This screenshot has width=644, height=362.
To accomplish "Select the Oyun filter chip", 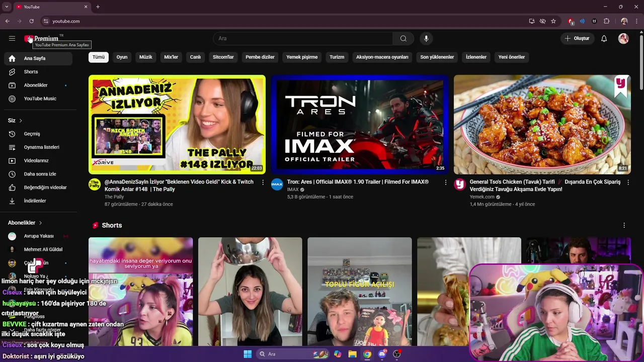I will 122,57.
